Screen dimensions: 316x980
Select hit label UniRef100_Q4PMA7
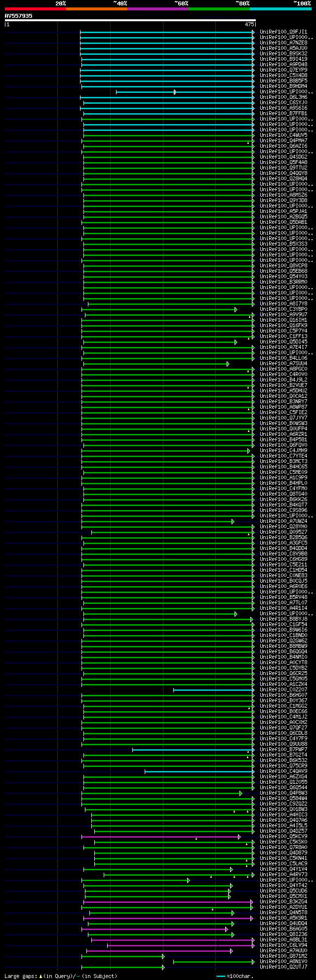pyautogui.click(x=283, y=141)
